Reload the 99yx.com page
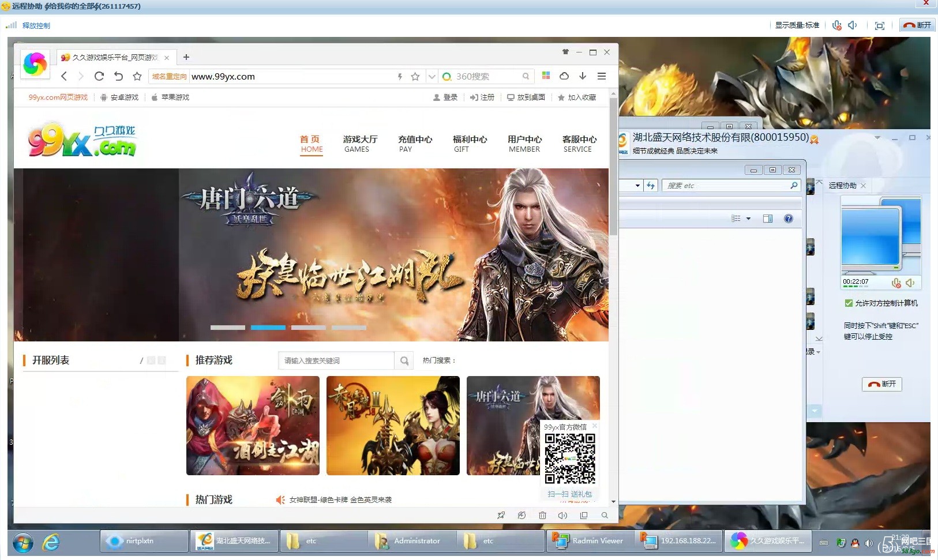This screenshot has width=938, height=560. click(99, 76)
